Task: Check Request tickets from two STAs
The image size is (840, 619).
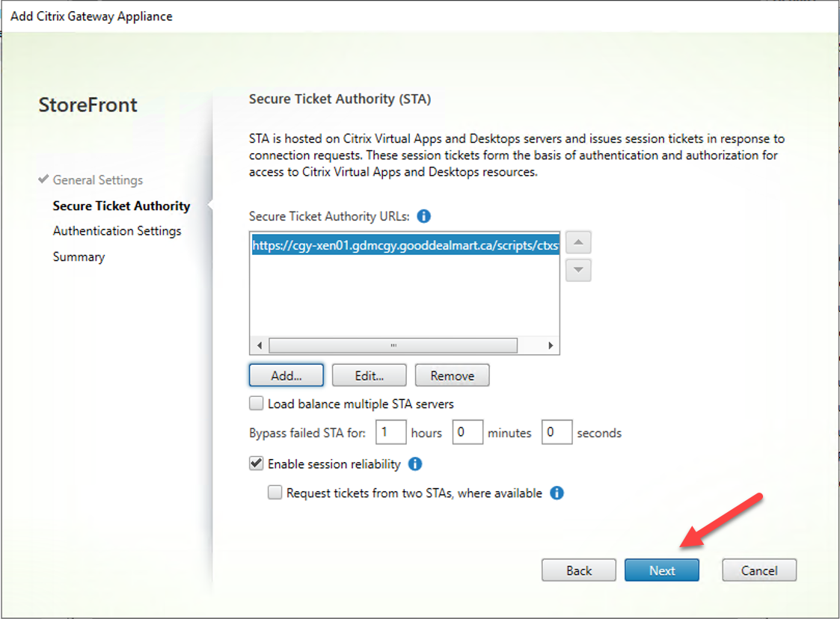Action: tap(275, 492)
